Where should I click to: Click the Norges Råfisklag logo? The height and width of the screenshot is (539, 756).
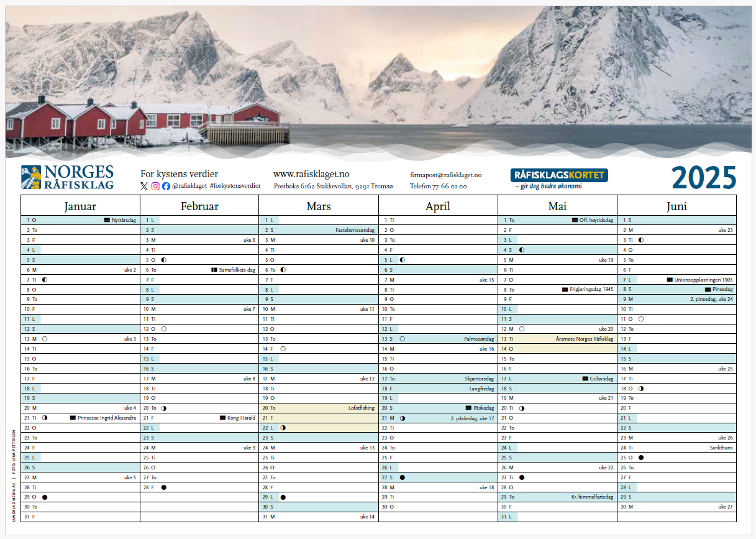[x=67, y=177]
